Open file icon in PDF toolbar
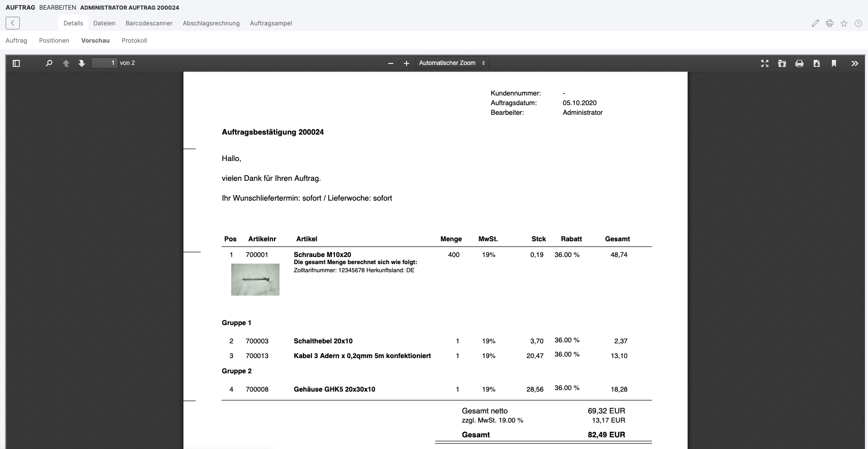The image size is (868, 449). point(782,63)
